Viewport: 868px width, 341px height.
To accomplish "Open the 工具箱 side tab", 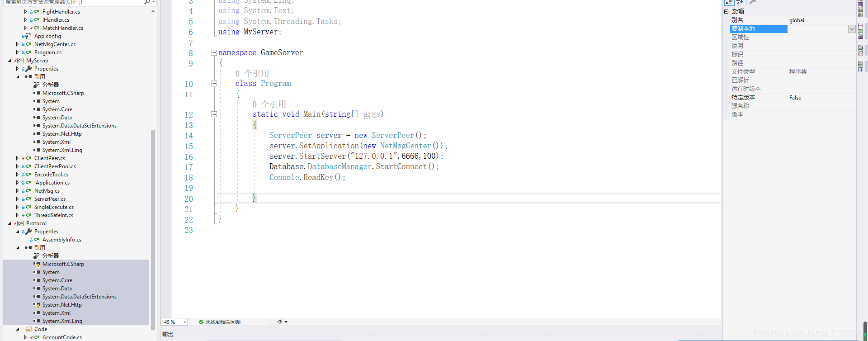I will click(x=860, y=31).
